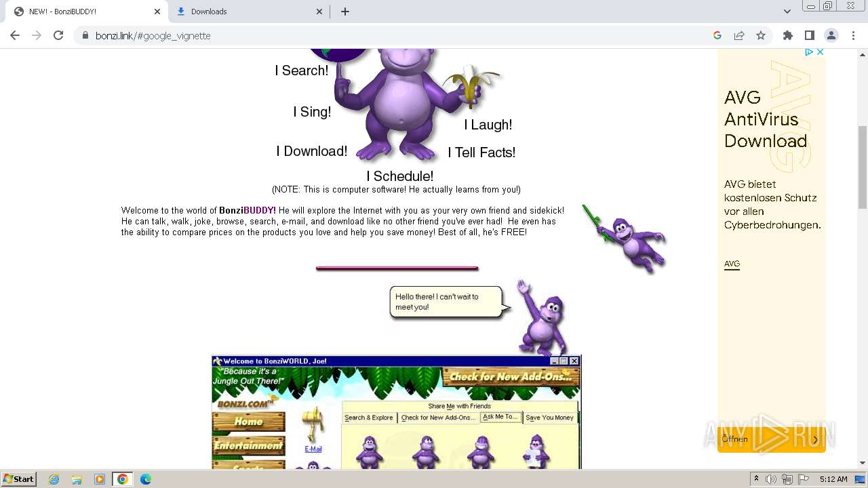The width and height of the screenshot is (868, 488).
Task: Select the Search & Explore tab
Action: (x=369, y=418)
